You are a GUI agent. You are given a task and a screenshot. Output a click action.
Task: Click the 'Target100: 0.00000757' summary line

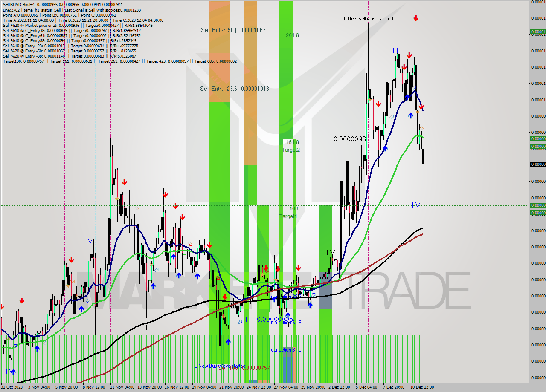(119, 61)
